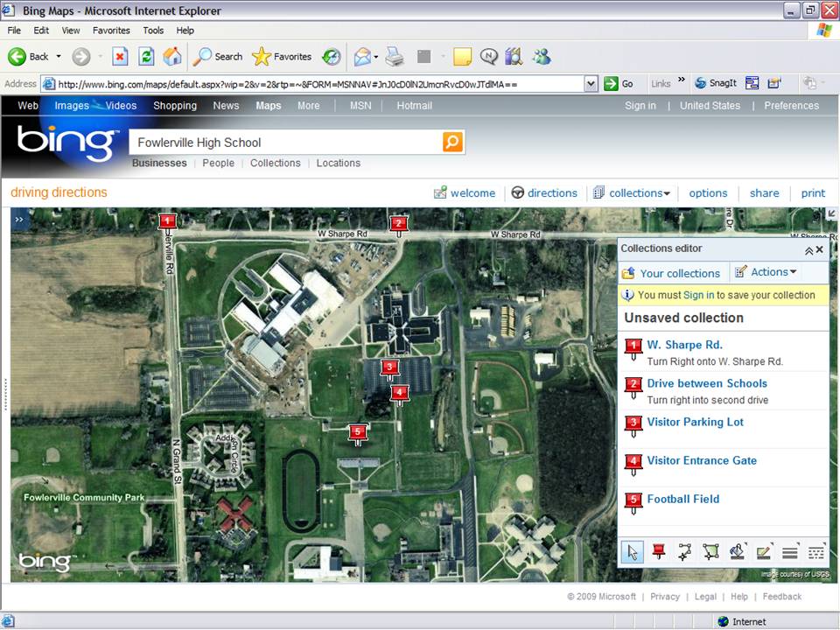This screenshot has width=840, height=630.
Task: Open the Messenger buddies icon in toolbar
Action: pyautogui.click(x=542, y=56)
